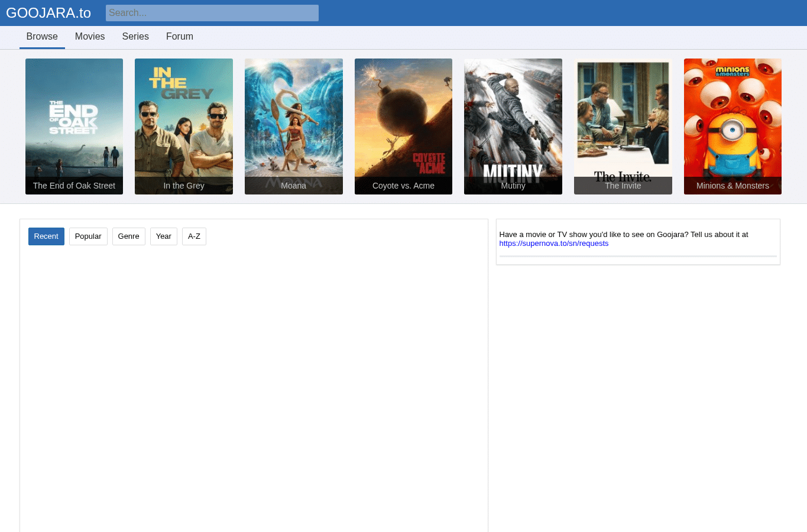Open the GOOJARA.to home logo
807x532 pixels.
pyautogui.click(x=48, y=13)
